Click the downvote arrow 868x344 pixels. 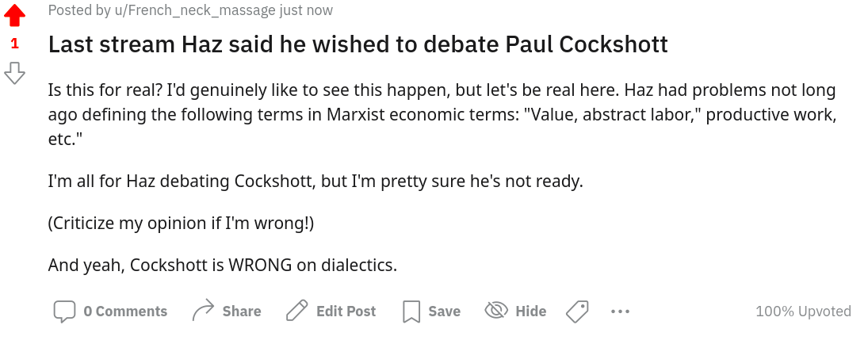coord(14,74)
